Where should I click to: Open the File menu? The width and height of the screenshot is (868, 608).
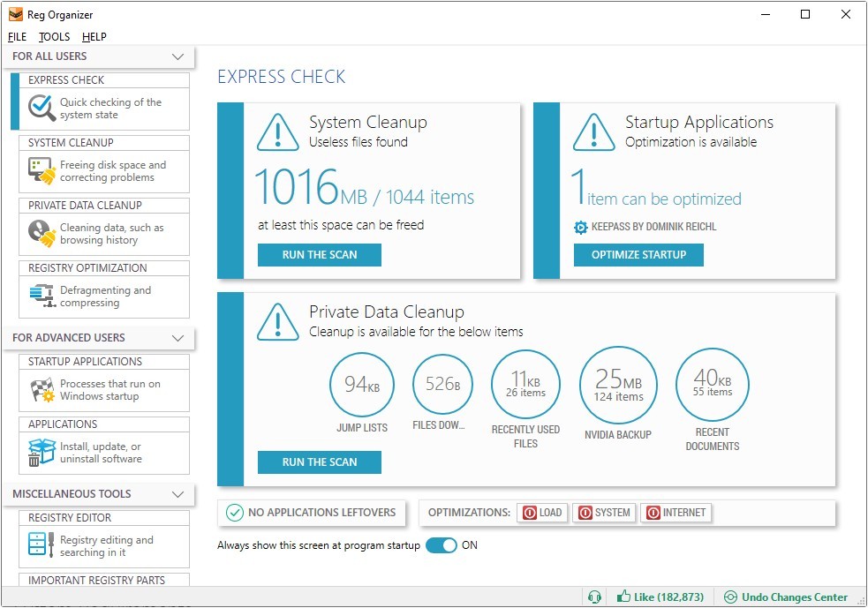click(x=17, y=37)
